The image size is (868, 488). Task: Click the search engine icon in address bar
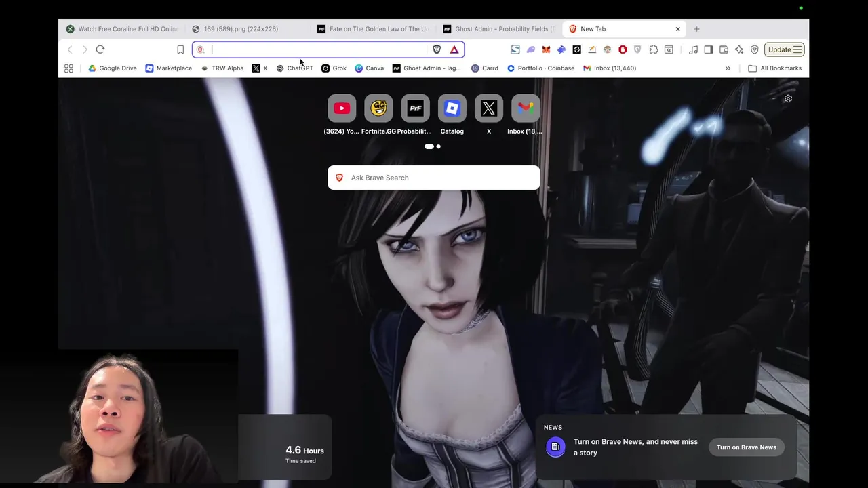pos(201,49)
